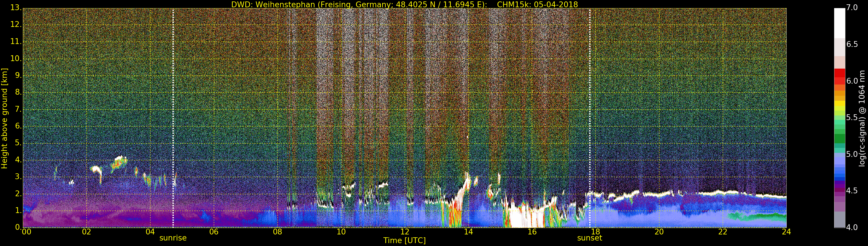
Task: Click the '1.' height axis tick label
Action: click(x=18, y=211)
